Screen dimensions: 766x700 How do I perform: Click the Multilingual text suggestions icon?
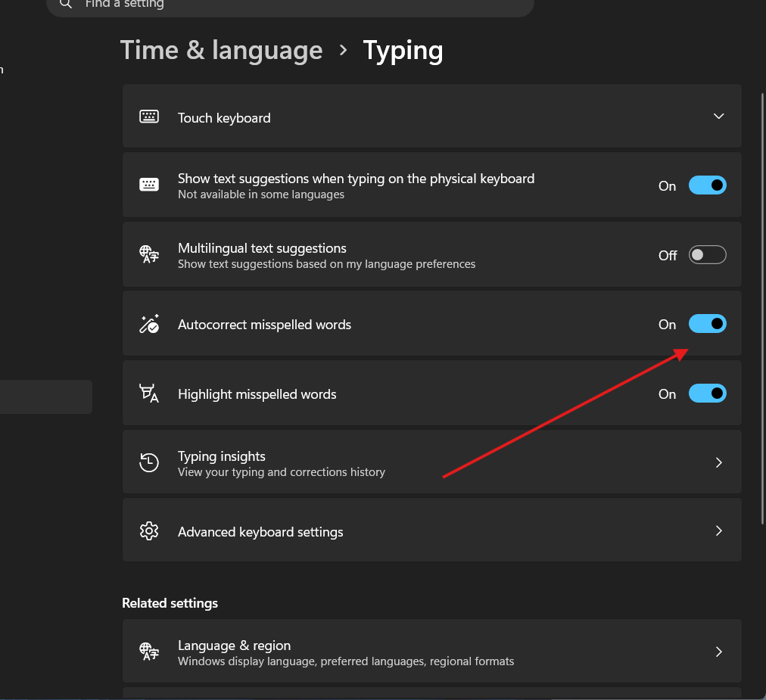pos(149,254)
